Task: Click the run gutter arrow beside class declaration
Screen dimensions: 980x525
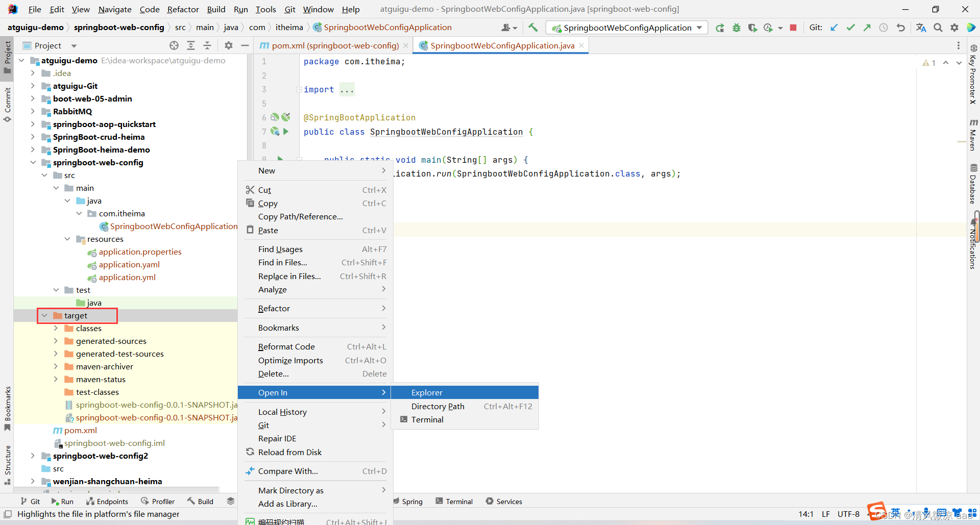Action: click(286, 132)
